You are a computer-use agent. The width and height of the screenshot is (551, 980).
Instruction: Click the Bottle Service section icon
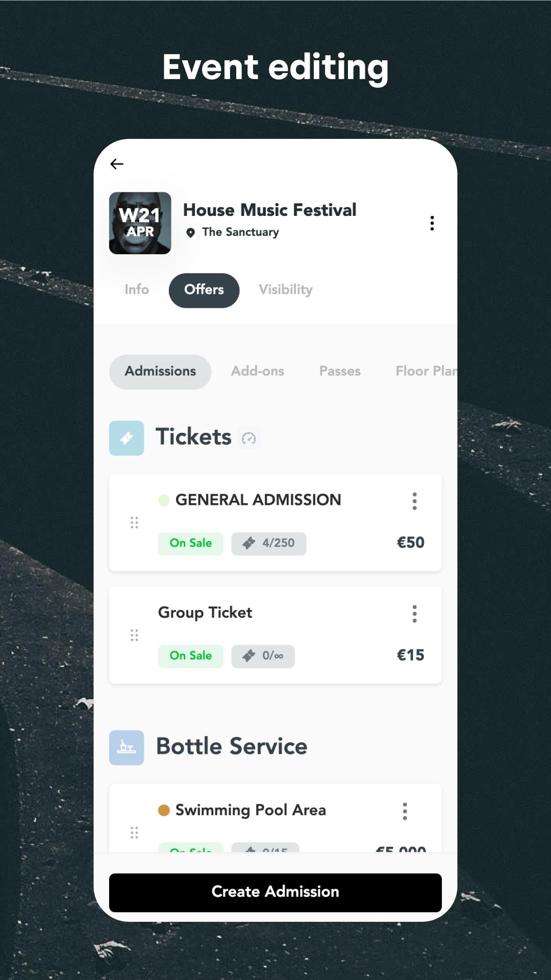pos(127,748)
